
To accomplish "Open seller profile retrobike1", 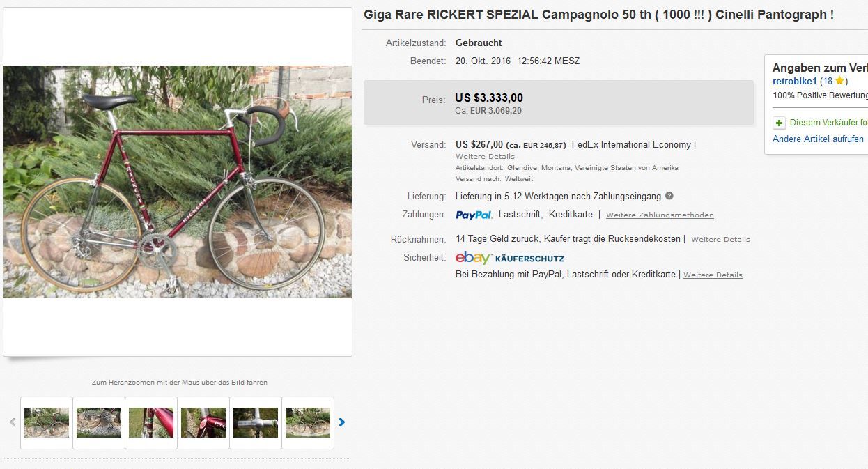I will tap(795, 81).
